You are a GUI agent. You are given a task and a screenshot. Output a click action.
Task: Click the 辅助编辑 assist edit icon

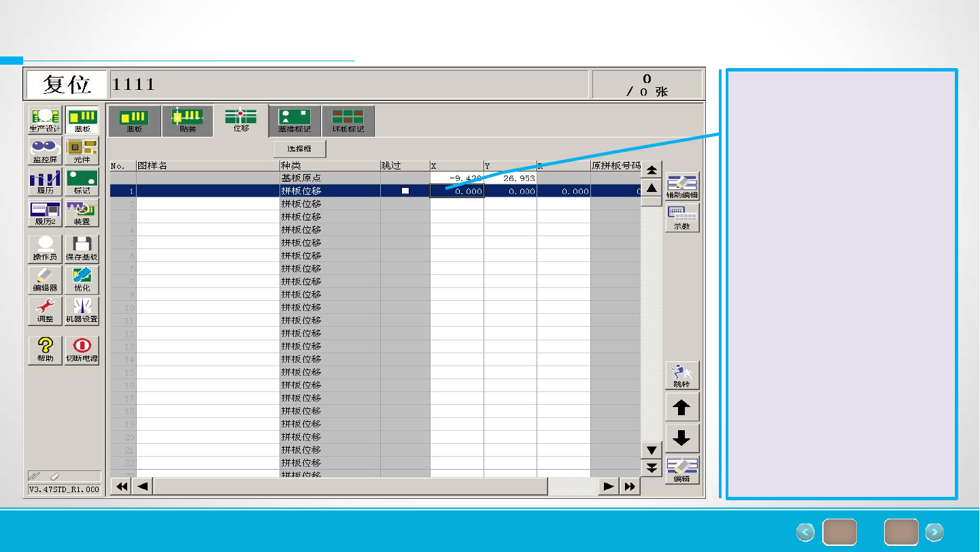[682, 186]
